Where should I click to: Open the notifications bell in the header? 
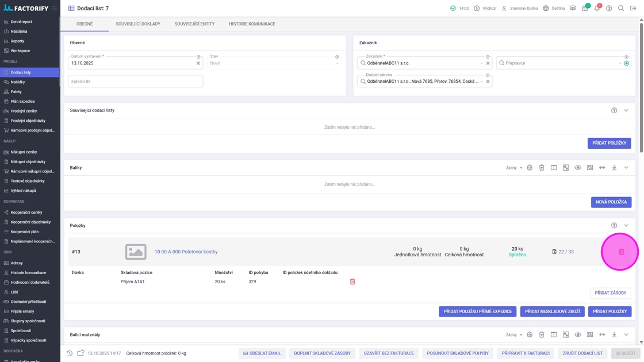click(x=597, y=9)
